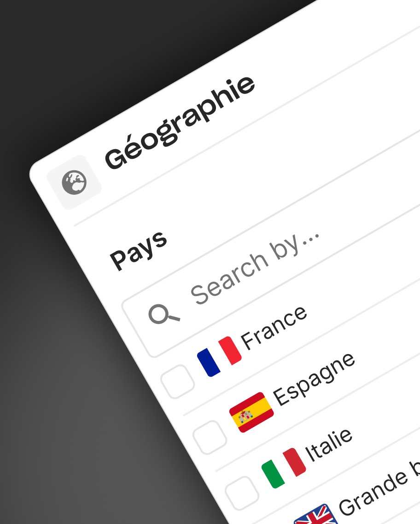The height and width of the screenshot is (524, 420).
Task: Check the Italie checkbox
Action: [242, 493]
